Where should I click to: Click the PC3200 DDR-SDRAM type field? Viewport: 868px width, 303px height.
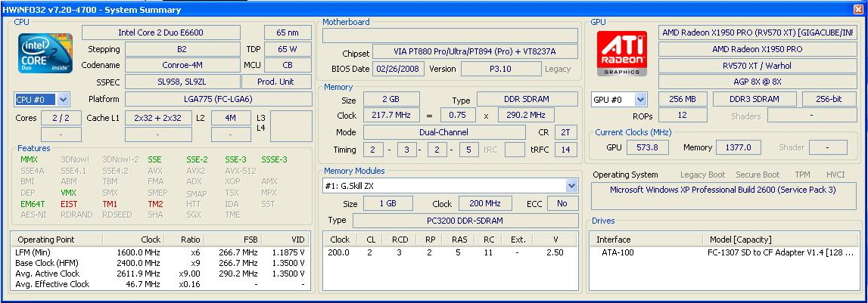tap(465, 221)
